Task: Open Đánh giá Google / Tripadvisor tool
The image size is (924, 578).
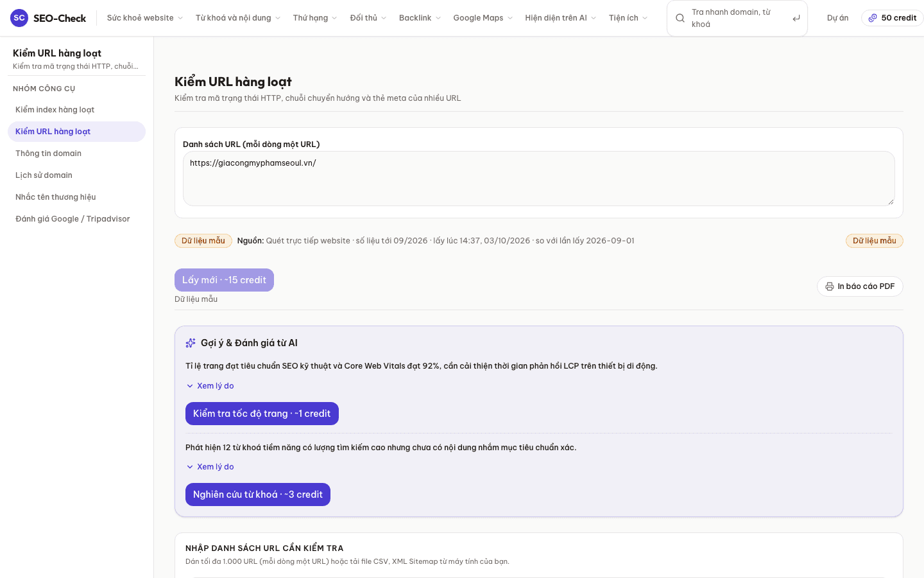Action: [x=77, y=219]
